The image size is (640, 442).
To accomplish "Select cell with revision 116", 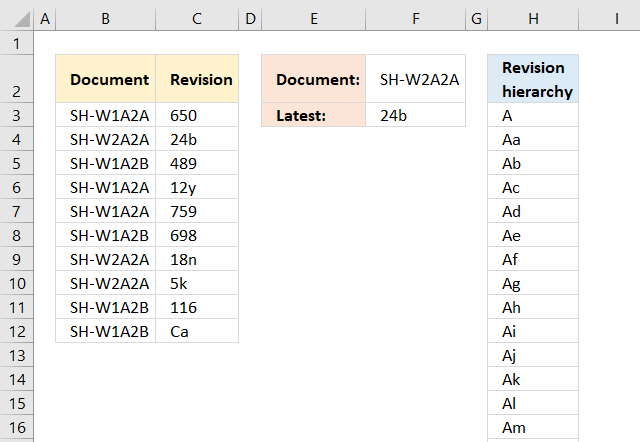I will (197, 307).
